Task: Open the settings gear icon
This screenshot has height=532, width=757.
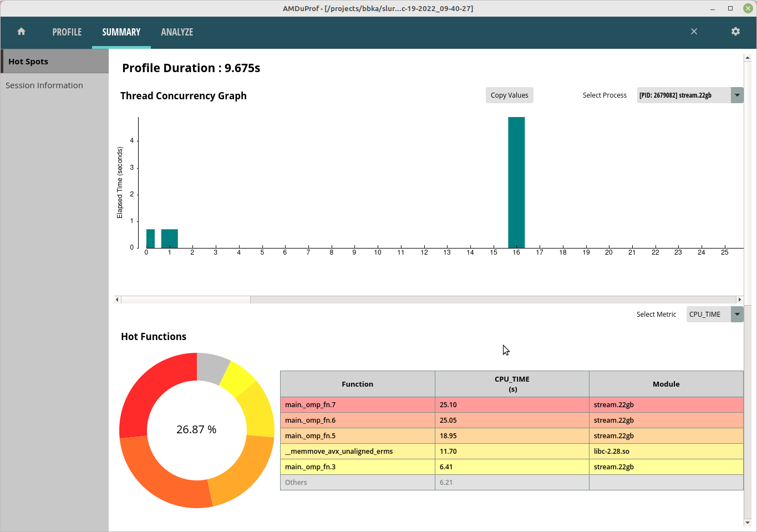Action: (x=735, y=32)
